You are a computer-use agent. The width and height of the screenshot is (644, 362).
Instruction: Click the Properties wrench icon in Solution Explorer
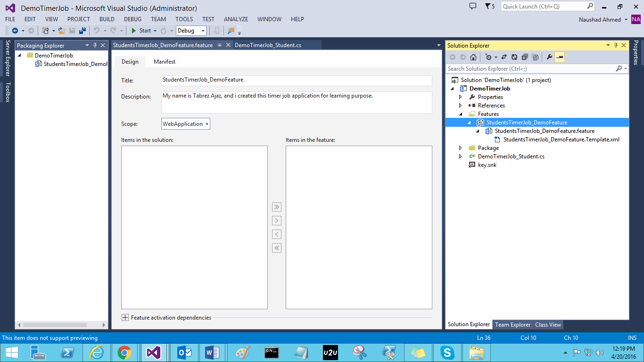(x=549, y=57)
